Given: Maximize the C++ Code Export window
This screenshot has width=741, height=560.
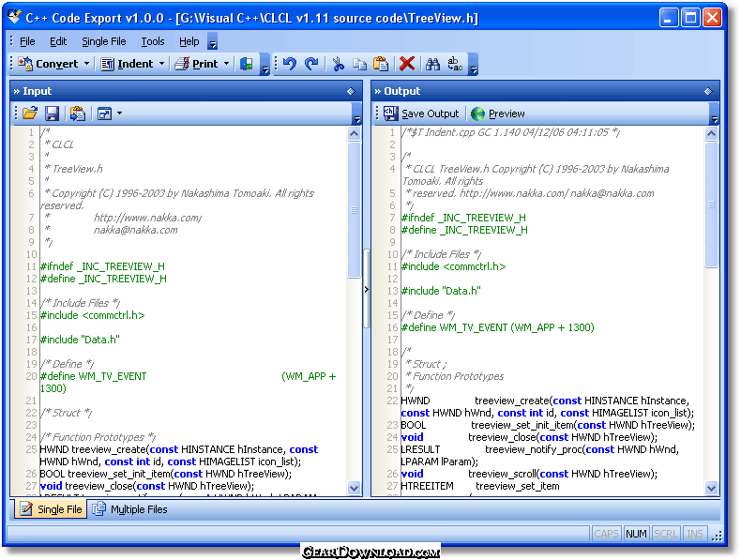Looking at the screenshot, I should [690, 18].
